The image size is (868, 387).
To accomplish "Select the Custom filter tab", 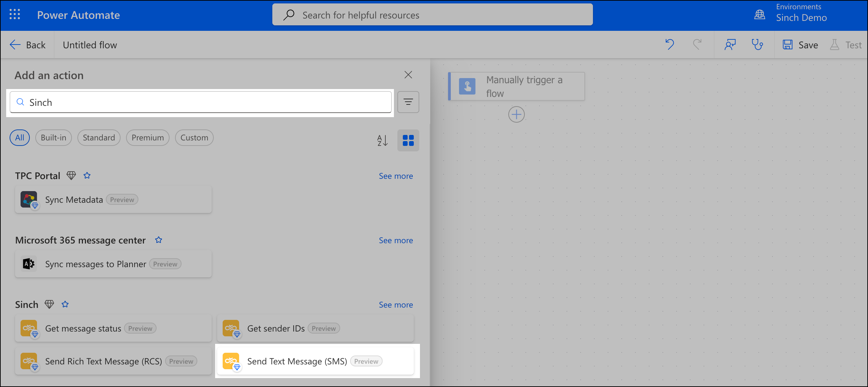I will point(194,138).
